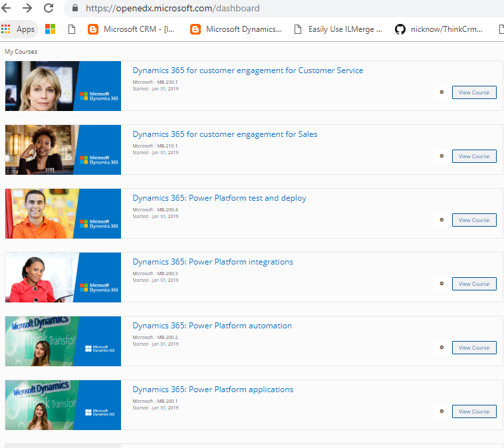504x448 pixels.
Task: Click the gear icon for automation course
Action: pos(441,348)
